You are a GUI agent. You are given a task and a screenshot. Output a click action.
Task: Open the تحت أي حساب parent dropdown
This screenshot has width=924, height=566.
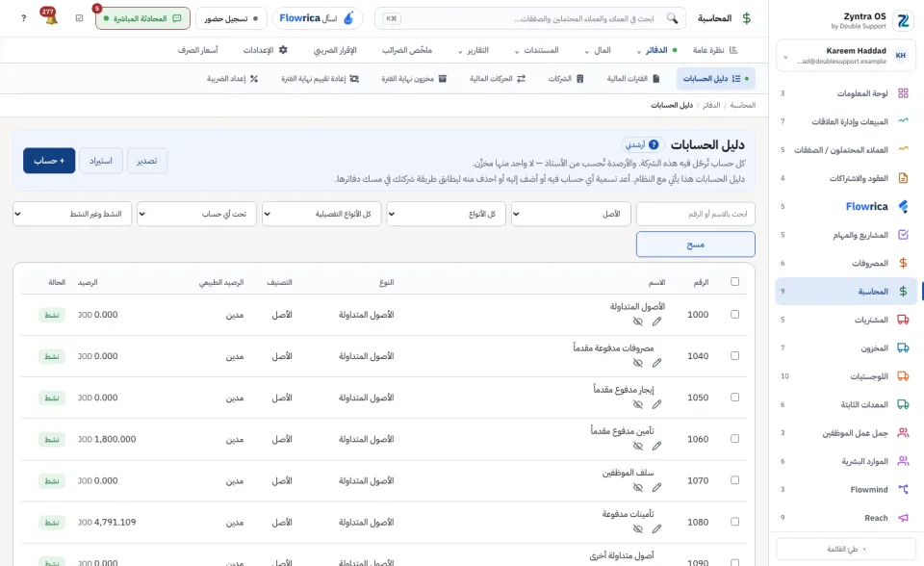pyautogui.click(x=196, y=214)
